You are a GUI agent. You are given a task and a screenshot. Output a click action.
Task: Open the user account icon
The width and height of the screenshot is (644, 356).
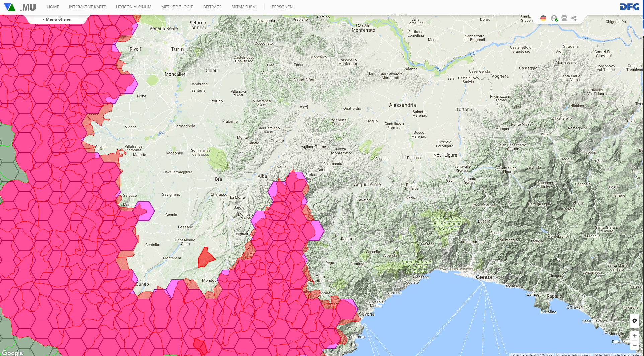554,18
